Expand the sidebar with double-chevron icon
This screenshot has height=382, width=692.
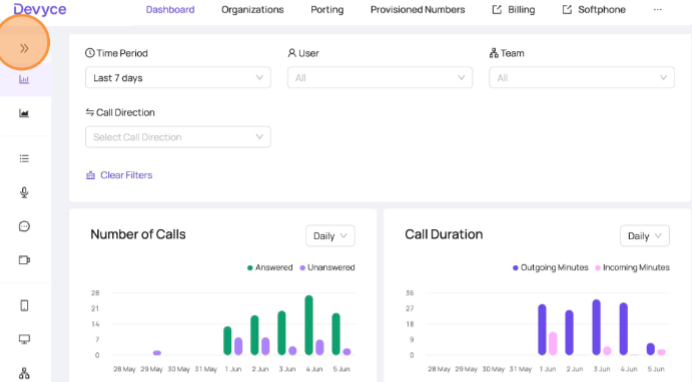[x=24, y=48]
